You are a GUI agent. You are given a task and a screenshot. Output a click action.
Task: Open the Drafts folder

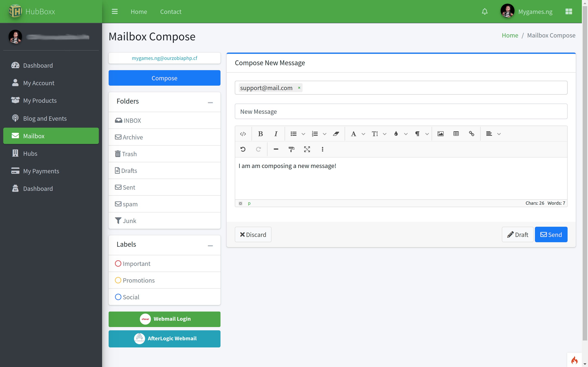pyautogui.click(x=129, y=171)
